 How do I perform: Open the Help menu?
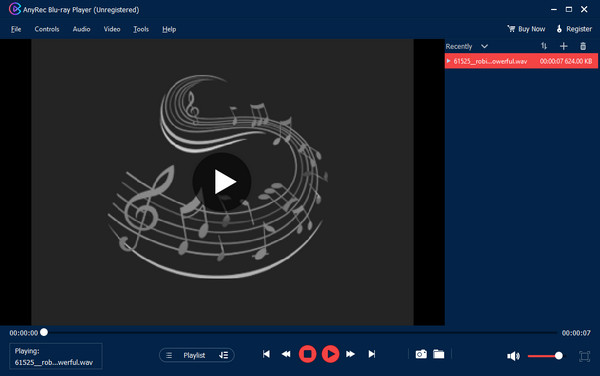coord(169,29)
